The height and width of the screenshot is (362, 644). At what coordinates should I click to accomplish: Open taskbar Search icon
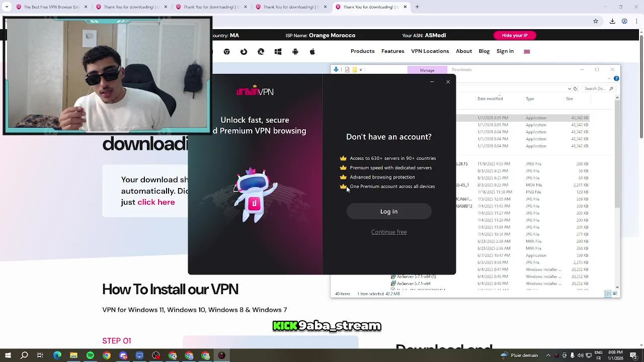click(24, 355)
